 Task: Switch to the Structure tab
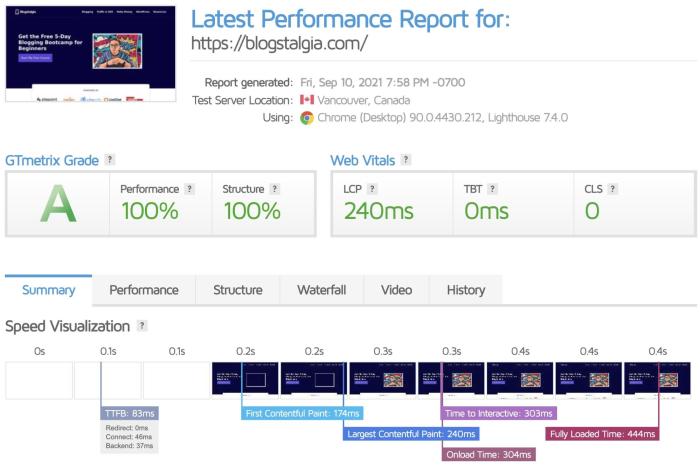[238, 290]
